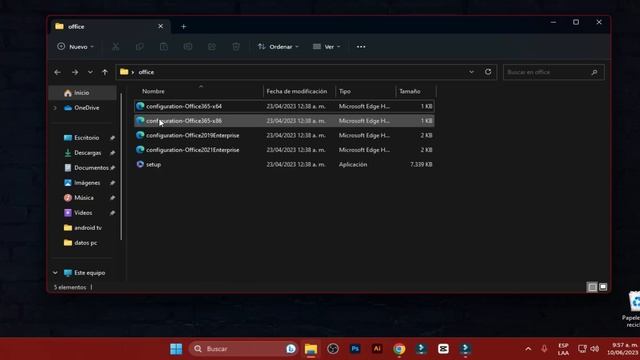Open the Windows Start menu
Screen dimensions: 640x360
pos(176,349)
